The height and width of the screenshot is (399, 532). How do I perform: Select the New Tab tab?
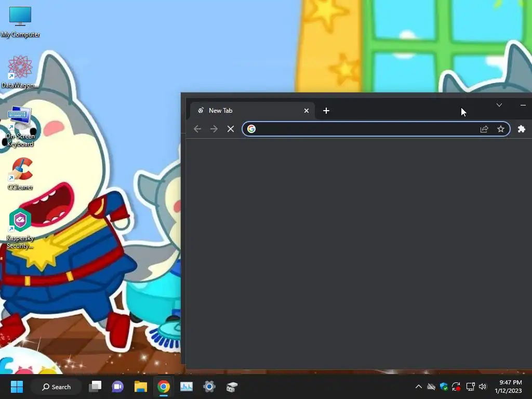click(252, 111)
